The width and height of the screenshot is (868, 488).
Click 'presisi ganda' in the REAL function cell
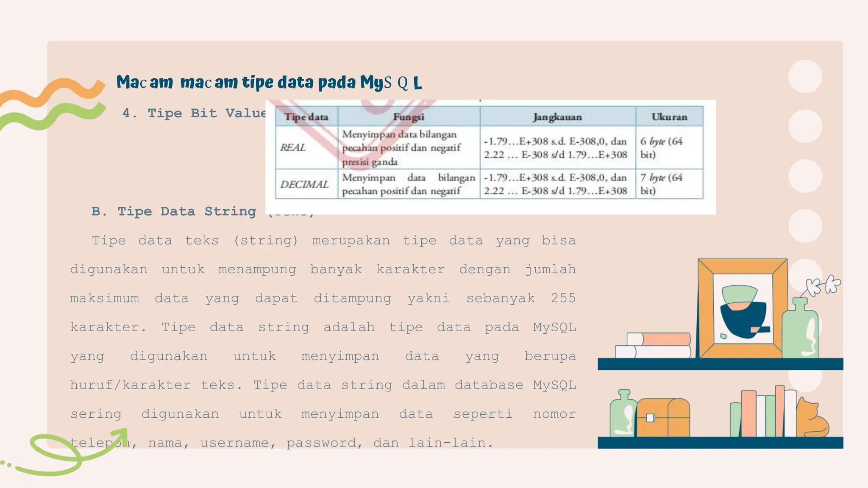point(370,162)
